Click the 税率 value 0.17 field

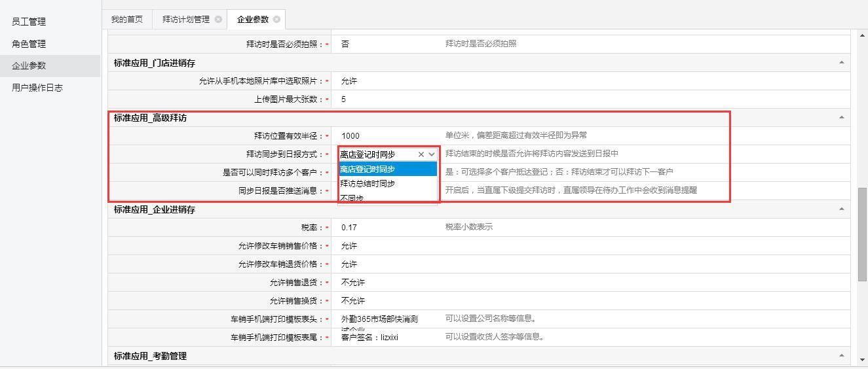[x=387, y=228]
